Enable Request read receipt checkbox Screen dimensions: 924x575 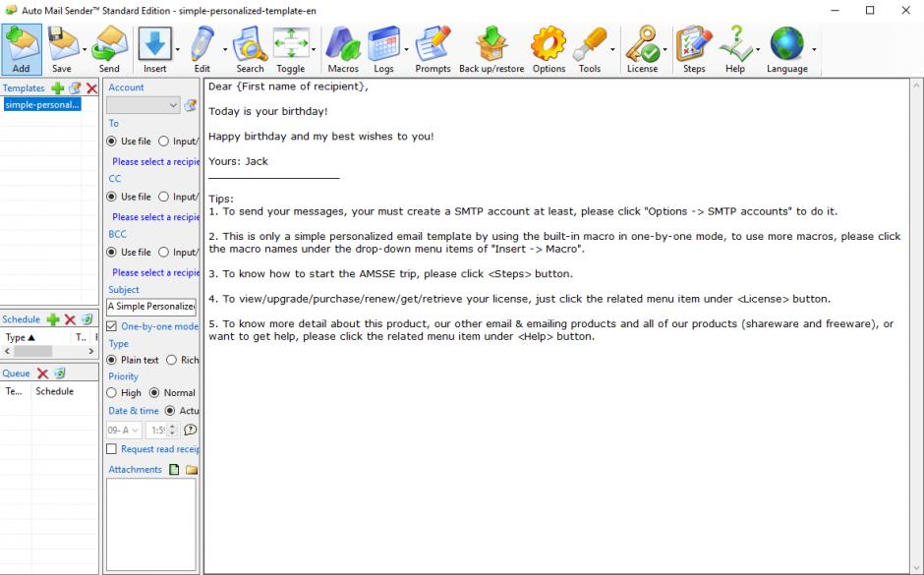click(112, 449)
